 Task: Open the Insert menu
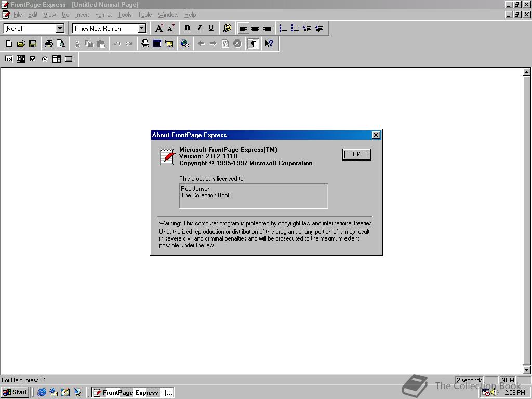[82, 15]
